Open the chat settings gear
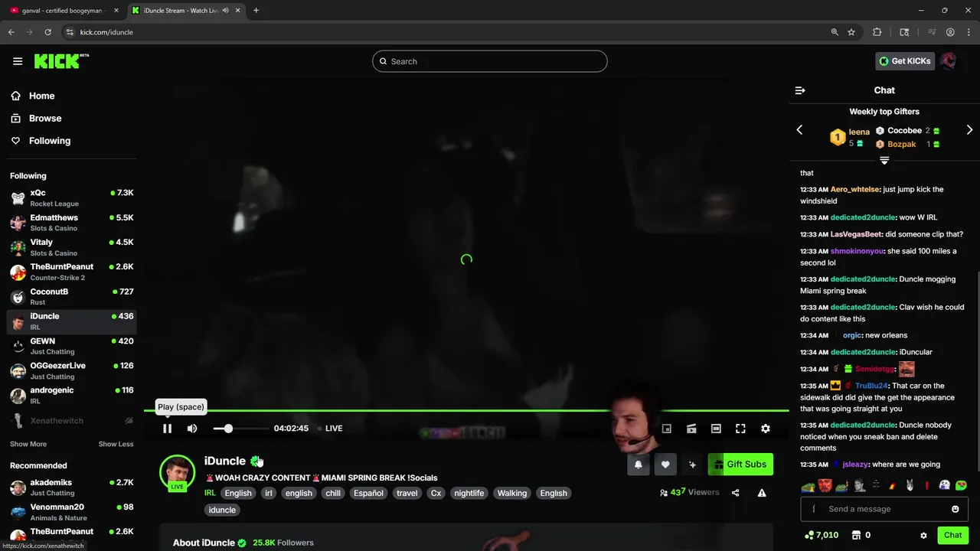Screen dimensions: 980x551 coord(923,536)
